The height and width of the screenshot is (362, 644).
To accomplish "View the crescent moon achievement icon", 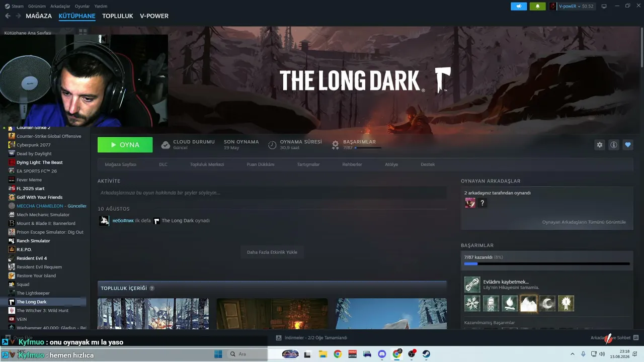I will (547, 303).
